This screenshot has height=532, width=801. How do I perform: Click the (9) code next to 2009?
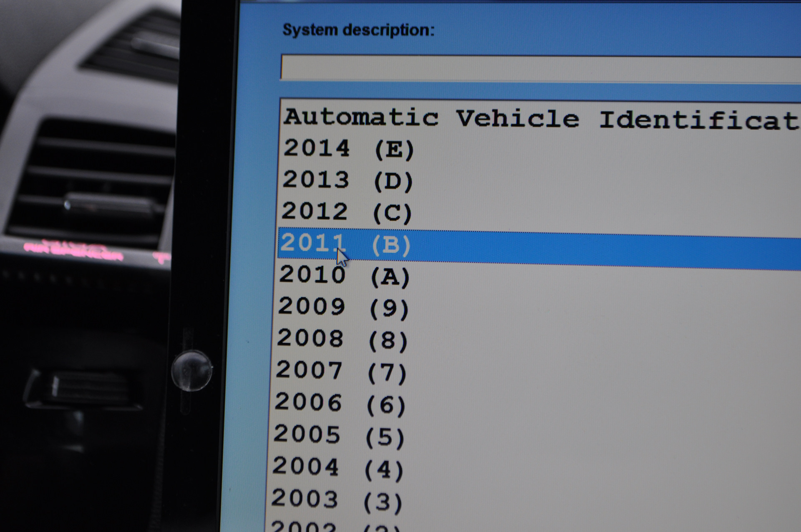click(x=389, y=309)
